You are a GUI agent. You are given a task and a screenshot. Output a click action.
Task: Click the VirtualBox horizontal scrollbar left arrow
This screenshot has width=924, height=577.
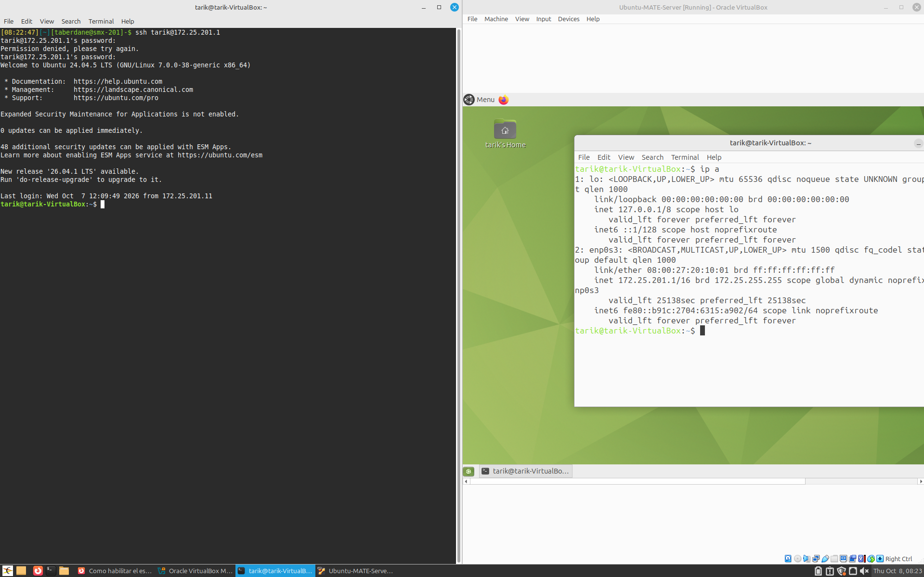[x=466, y=481]
